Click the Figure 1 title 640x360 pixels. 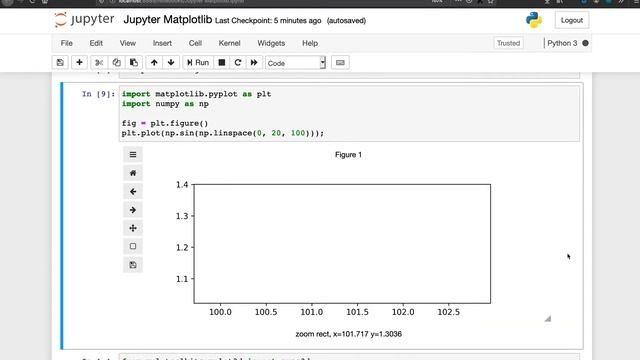pyautogui.click(x=348, y=155)
